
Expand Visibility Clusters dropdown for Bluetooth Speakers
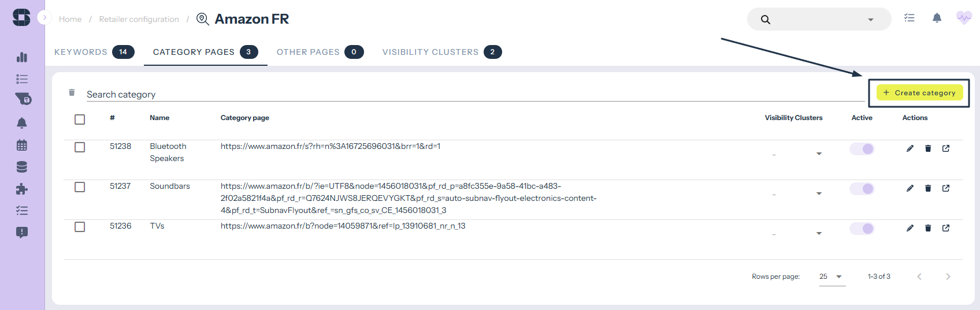pos(819,154)
